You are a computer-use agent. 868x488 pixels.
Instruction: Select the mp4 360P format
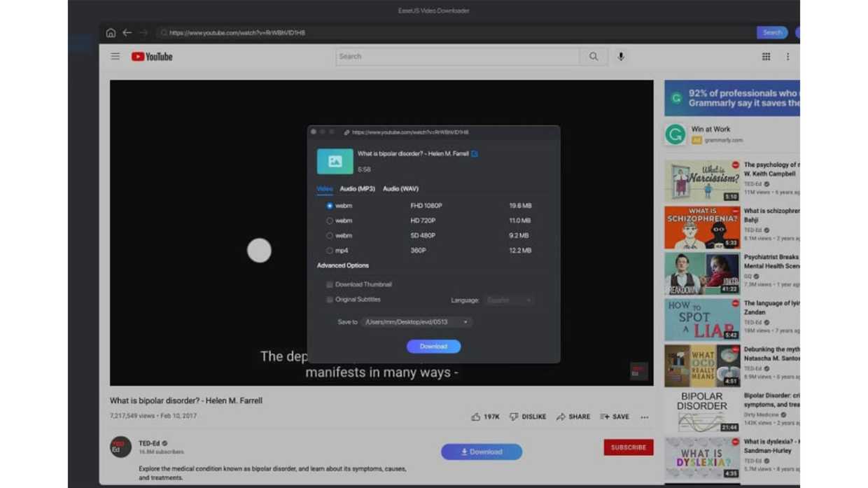tap(330, 250)
